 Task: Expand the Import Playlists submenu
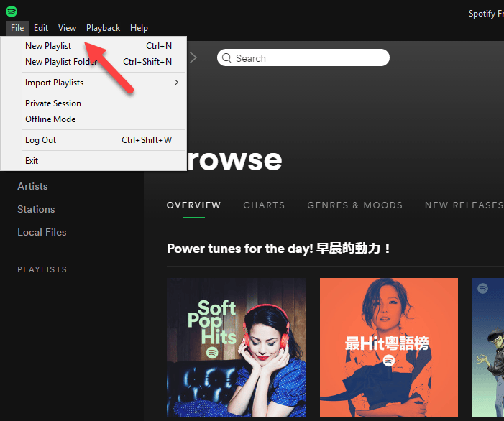93,83
